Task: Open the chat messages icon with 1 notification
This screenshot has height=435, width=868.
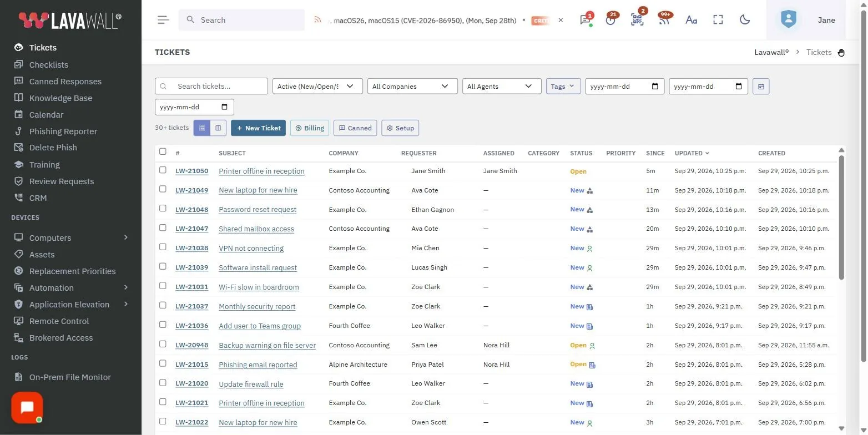Action: pos(585,20)
